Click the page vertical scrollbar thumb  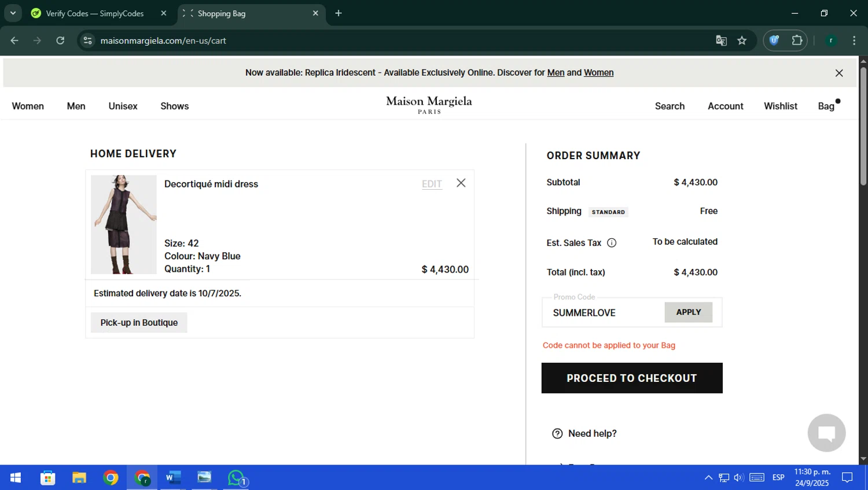point(863,126)
